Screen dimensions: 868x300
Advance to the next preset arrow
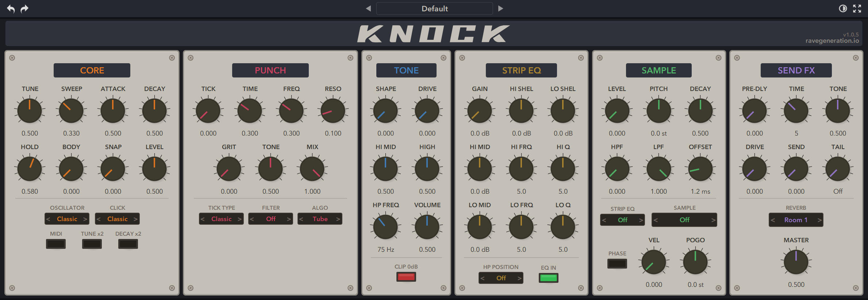(x=500, y=8)
